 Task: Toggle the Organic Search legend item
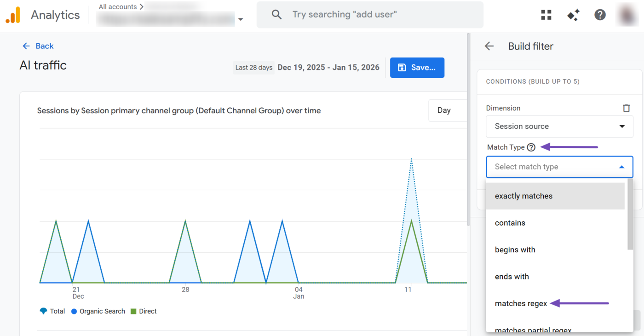click(x=98, y=311)
